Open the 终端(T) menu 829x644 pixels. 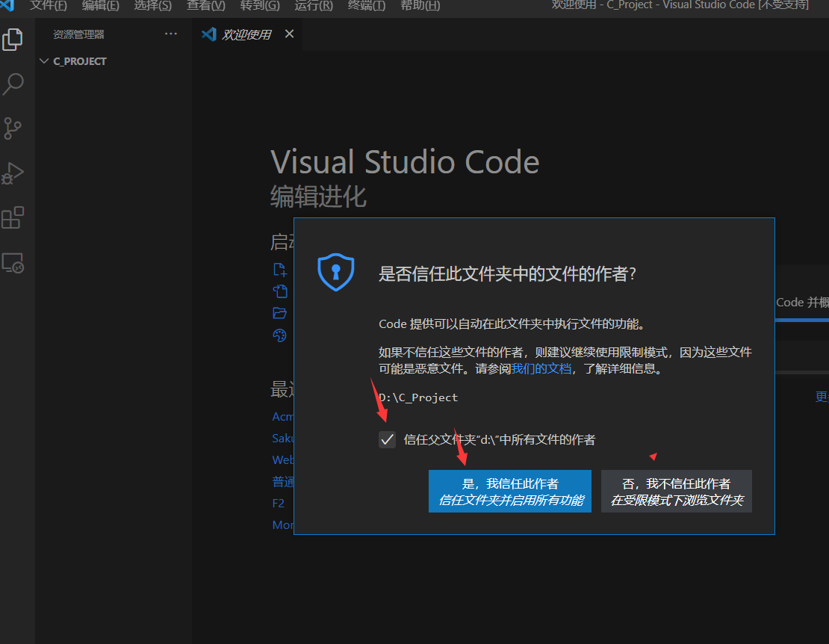click(367, 6)
